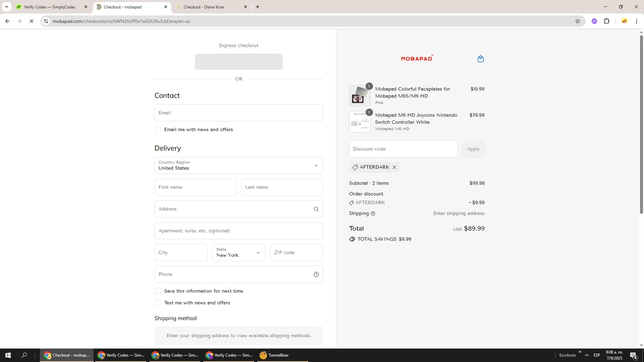
Task: Check Email me with news and offers
Action: (x=158, y=130)
